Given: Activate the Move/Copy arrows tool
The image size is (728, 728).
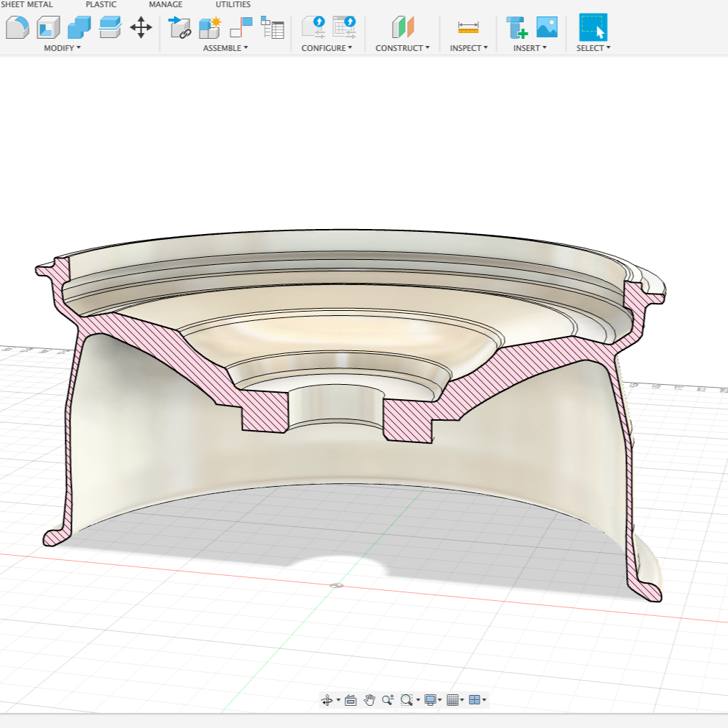Looking at the screenshot, I should point(141,28).
